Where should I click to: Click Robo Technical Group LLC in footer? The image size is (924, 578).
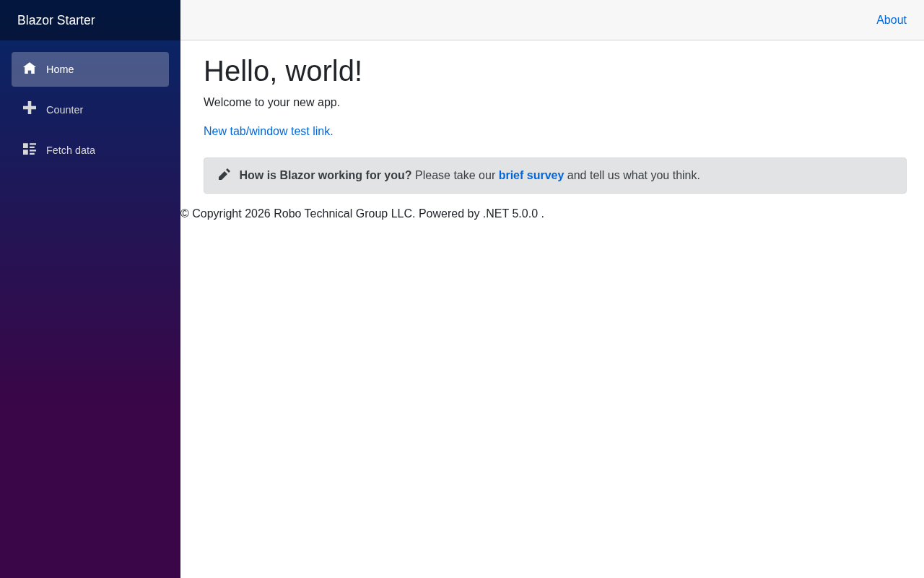click(x=344, y=214)
